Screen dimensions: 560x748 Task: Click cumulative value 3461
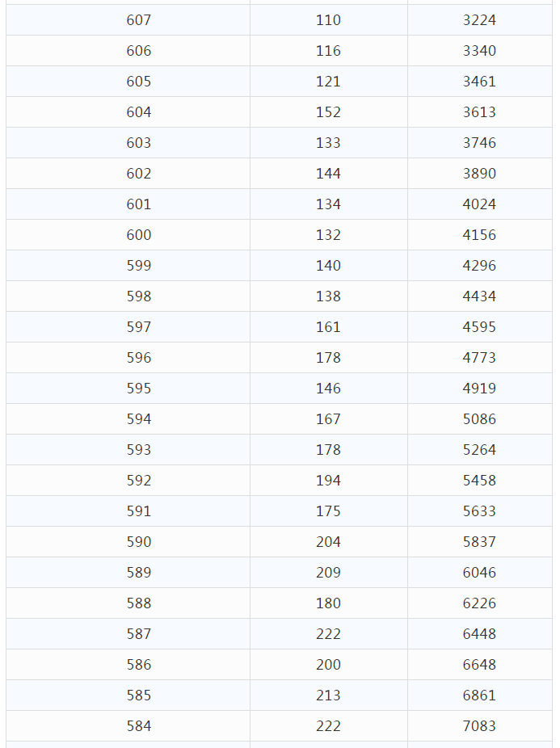coord(479,82)
